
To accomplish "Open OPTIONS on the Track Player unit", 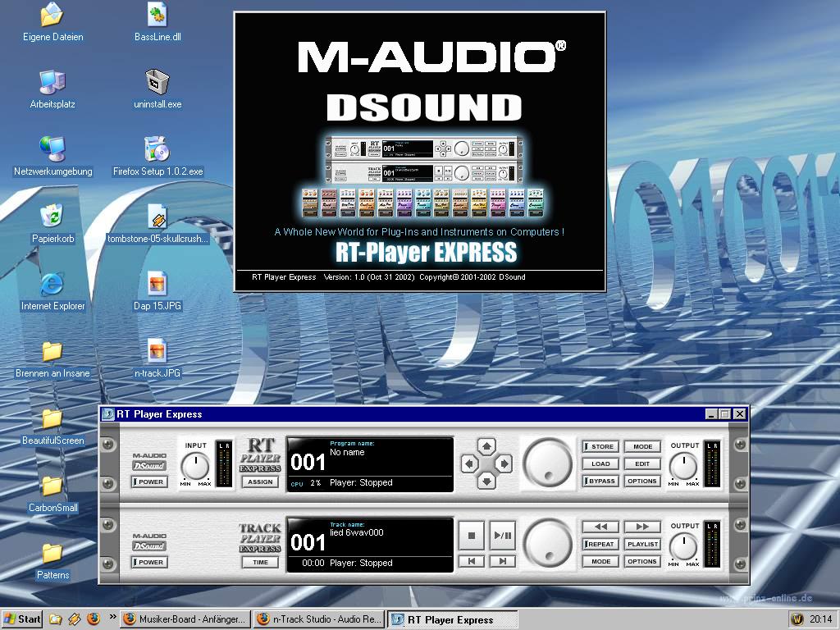I will point(642,561).
